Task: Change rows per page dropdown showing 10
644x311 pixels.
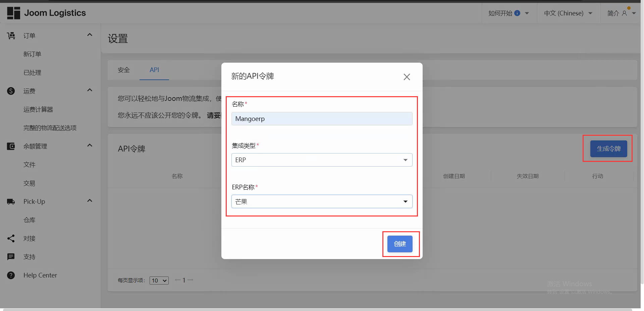Action: point(159,281)
